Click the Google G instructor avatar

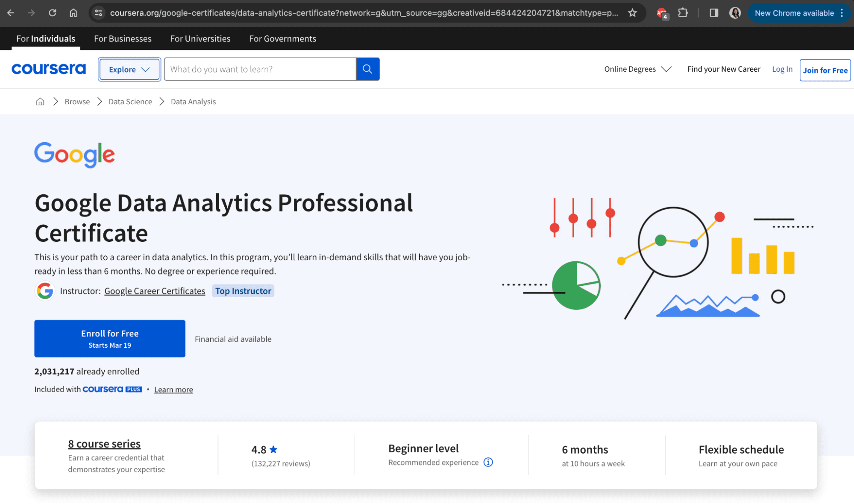[x=44, y=291]
